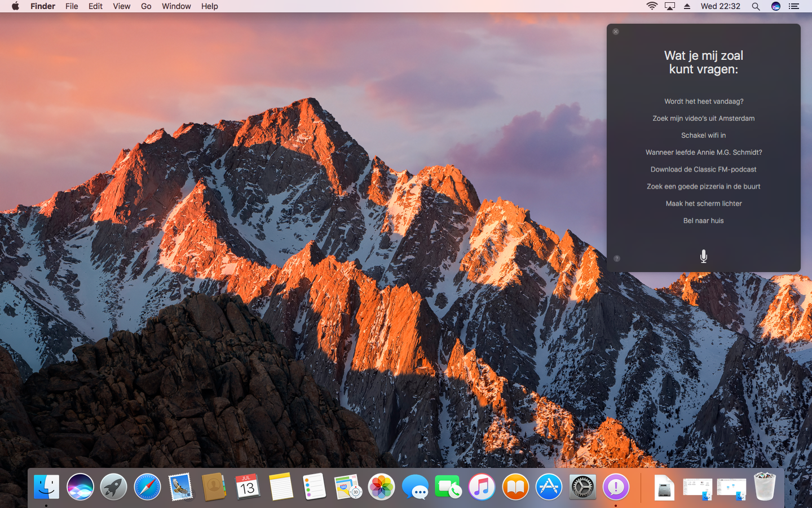The image size is (812, 508).
Task: Open the Maps app in the Dock
Action: (348, 487)
